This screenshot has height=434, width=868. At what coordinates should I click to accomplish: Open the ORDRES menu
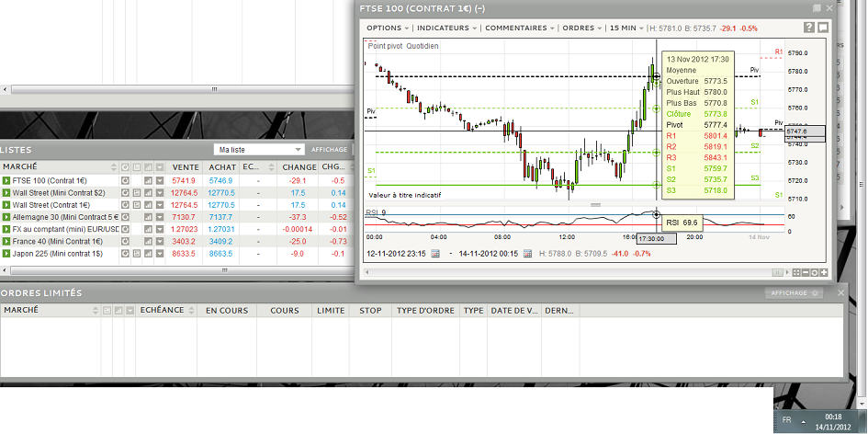581,28
